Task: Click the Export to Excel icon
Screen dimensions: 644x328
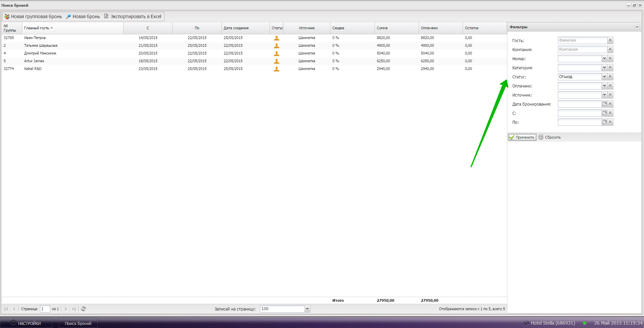Action: point(106,16)
